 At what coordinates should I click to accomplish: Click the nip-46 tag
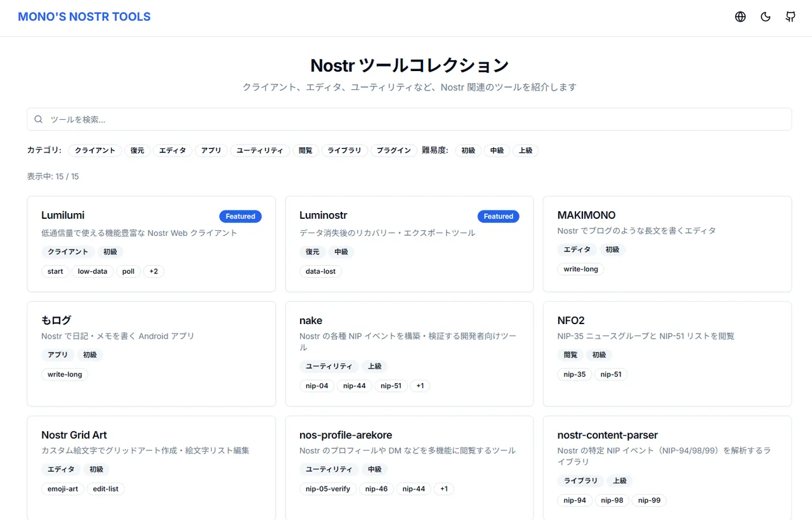coord(377,489)
